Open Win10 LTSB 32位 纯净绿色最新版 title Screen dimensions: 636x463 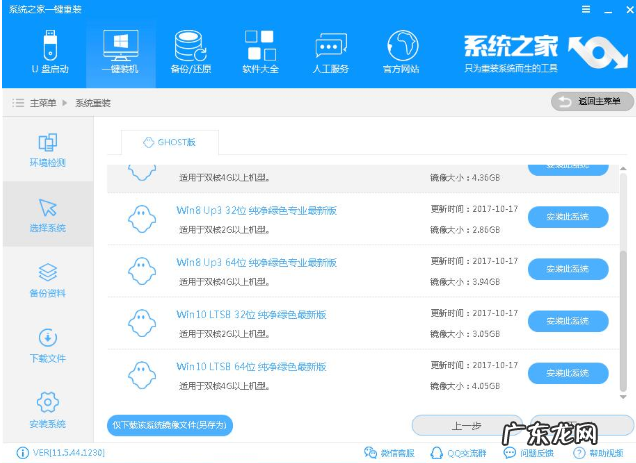pos(251,314)
